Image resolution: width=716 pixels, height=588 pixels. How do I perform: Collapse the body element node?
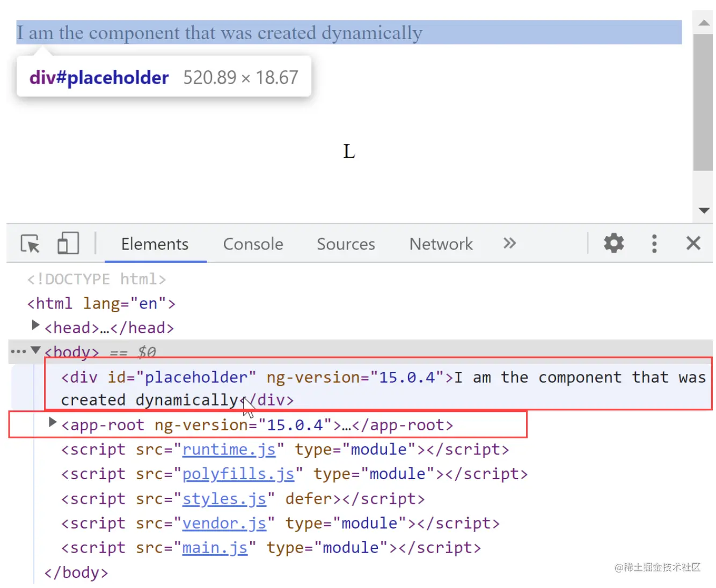point(35,350)
